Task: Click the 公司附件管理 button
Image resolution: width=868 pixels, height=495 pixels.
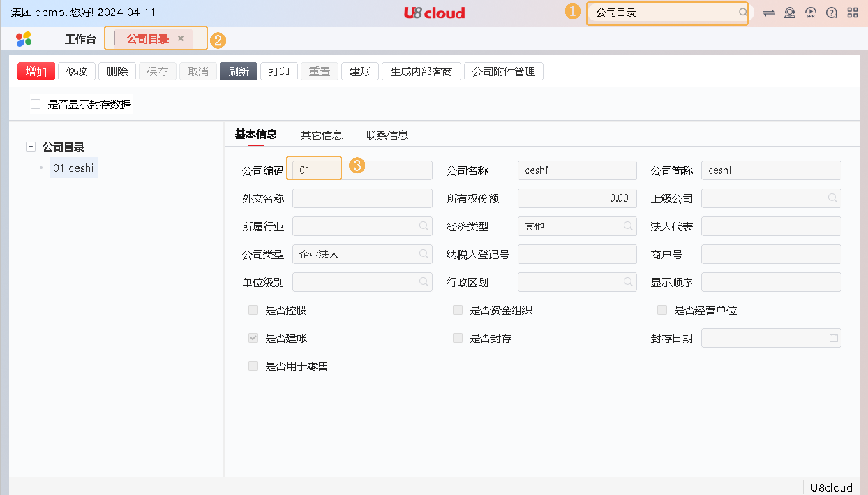Action: (x=503, y=71)
